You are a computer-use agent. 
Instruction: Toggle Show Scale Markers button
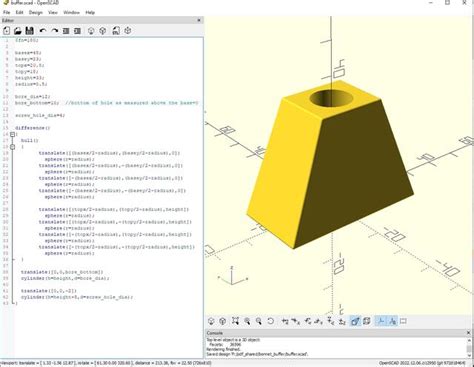pos(392,321)
